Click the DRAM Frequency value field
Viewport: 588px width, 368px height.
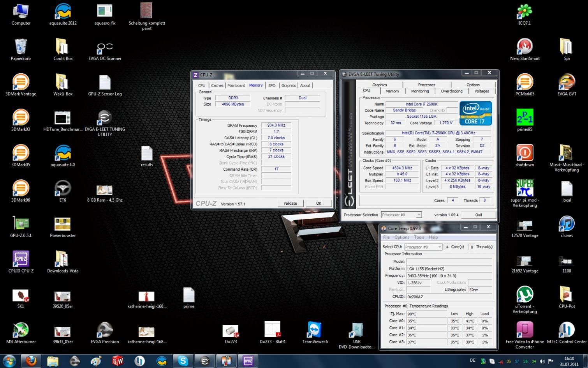tap(276, 126)
